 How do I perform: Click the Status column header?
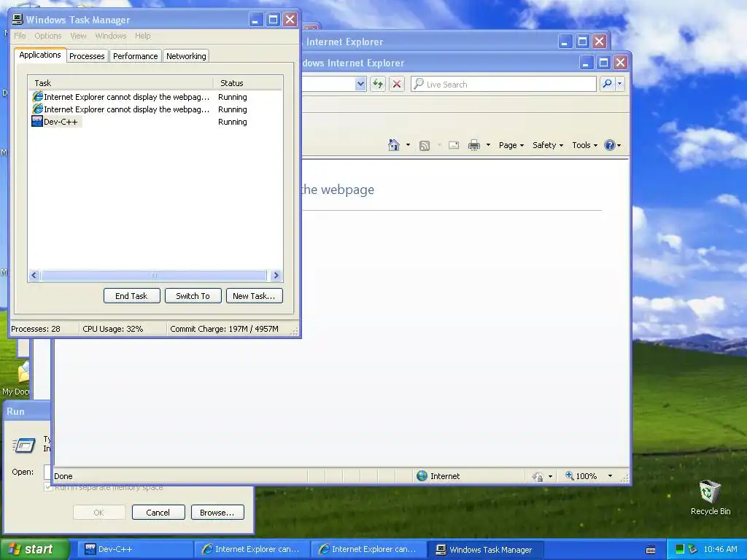(x=248, y=83)
